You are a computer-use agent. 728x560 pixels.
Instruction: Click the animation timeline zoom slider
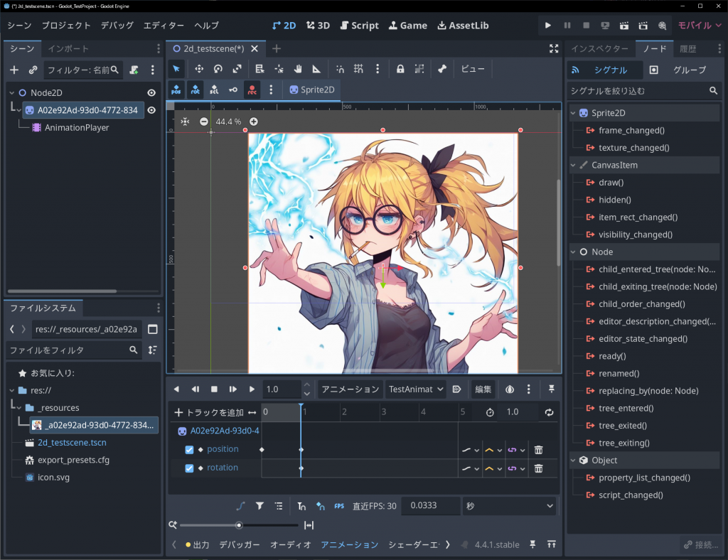(239, 525)
